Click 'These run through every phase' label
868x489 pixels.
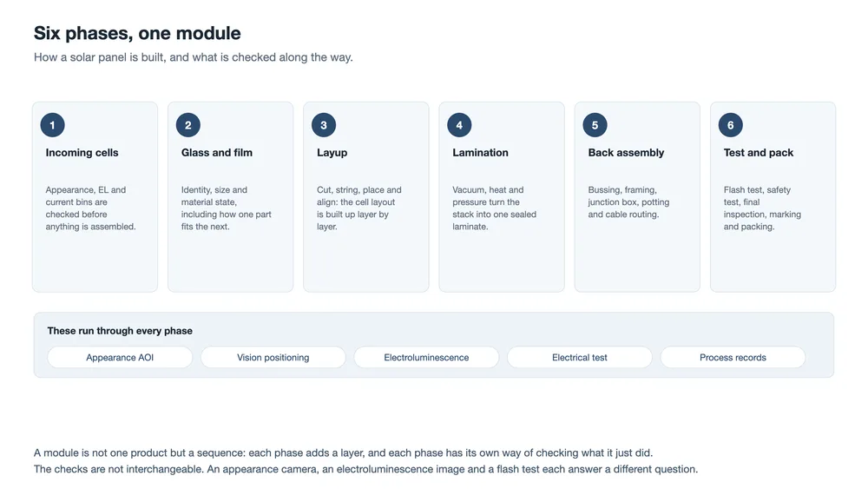(120, 331)
